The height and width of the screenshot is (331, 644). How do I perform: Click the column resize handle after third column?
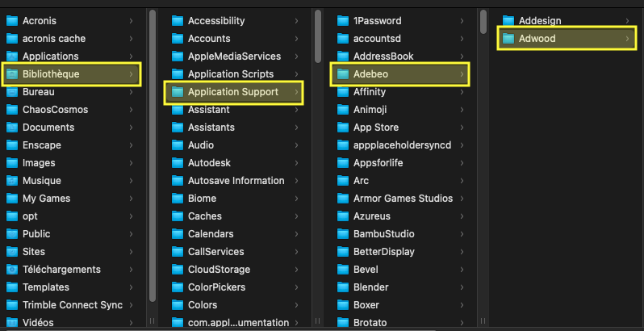pos(483,321)
